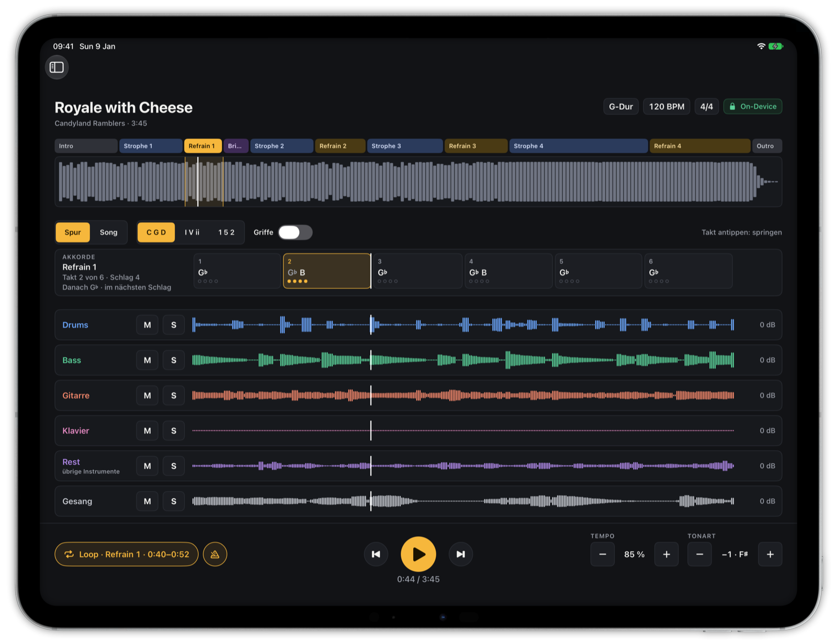Enable the Griffe switch

pos(295,232)
